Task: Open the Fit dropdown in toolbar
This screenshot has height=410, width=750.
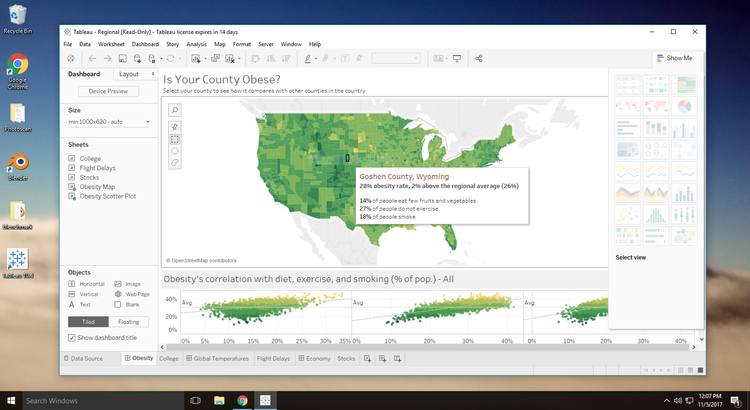Action: [x=396, y=58]
